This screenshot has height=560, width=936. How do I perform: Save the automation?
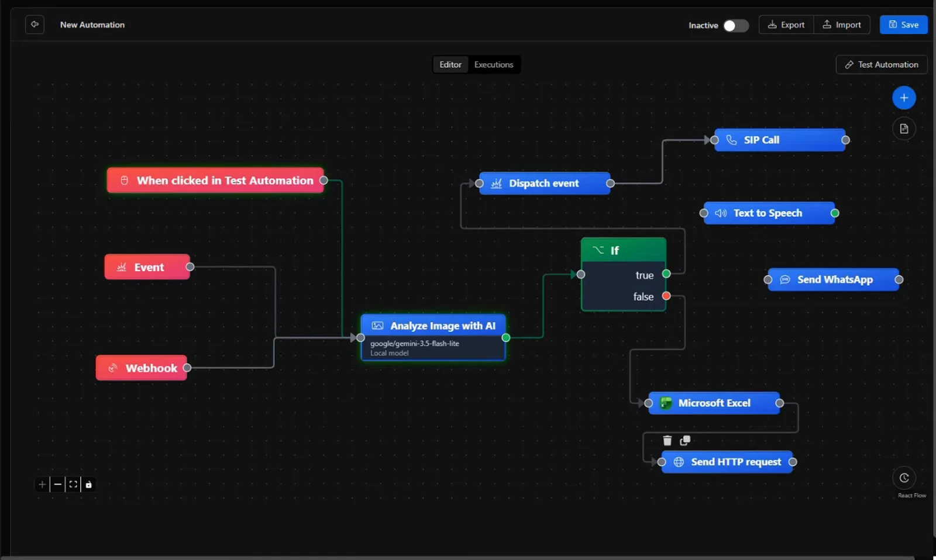(903, 25)
